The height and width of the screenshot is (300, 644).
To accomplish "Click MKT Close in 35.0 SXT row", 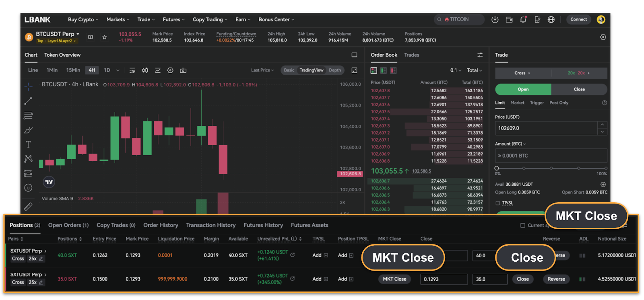I will pos(394,279).
